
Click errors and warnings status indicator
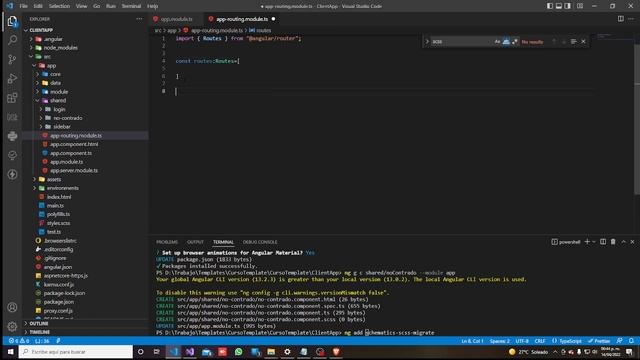pyautogui.click(x=19, y=341)
